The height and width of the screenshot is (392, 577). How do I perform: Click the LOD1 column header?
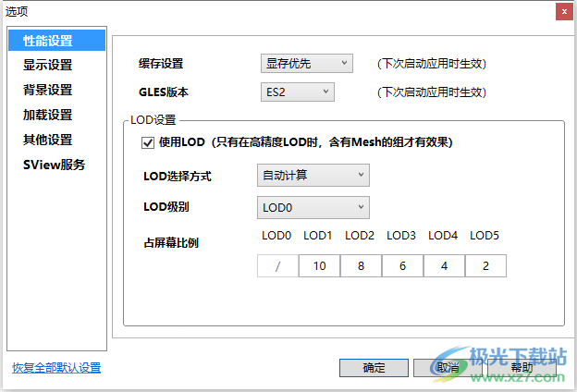317,236
